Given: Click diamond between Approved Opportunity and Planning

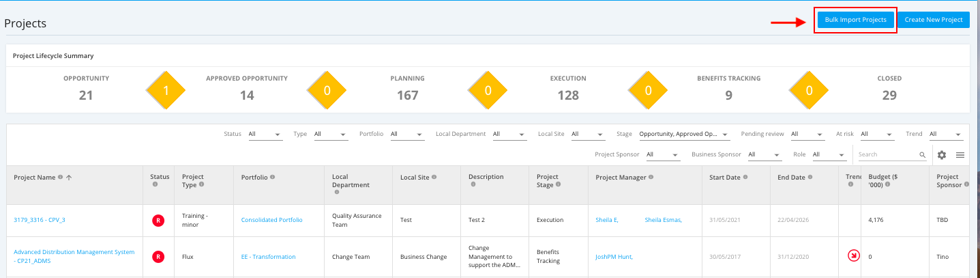Looking at the screenshot, I should coord(327,90).
